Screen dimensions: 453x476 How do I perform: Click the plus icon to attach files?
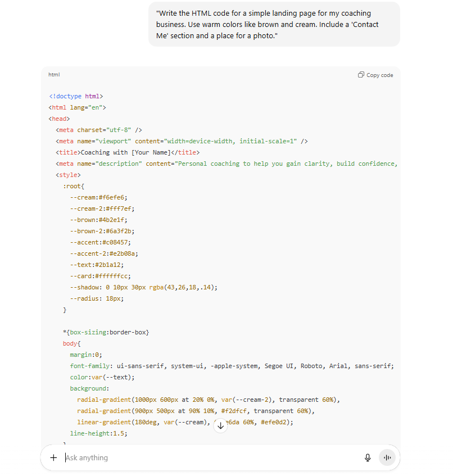pos(53,457)
